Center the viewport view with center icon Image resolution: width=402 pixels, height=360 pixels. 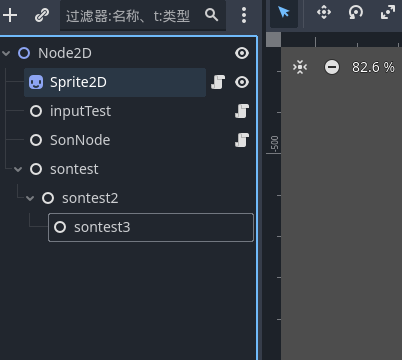click(300, 67)
